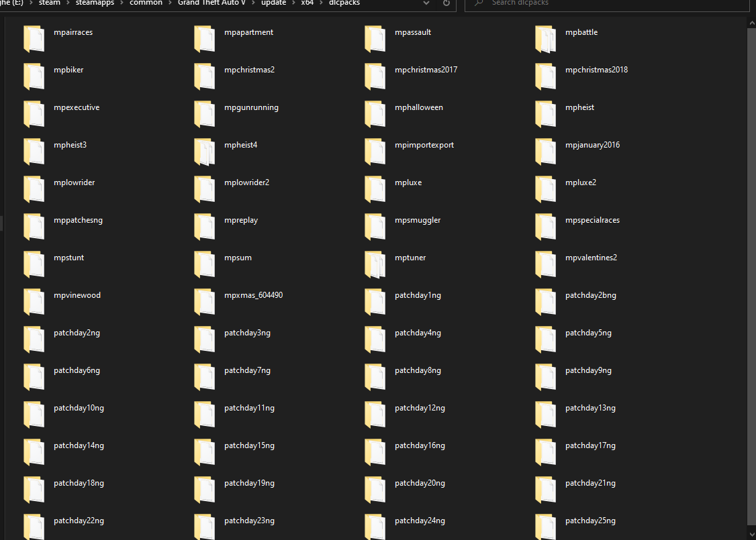The height and width of the screenshot is (540, 756).
Task: Select the mpchristmas2018 folder name
Action: [x=596, y=70]
